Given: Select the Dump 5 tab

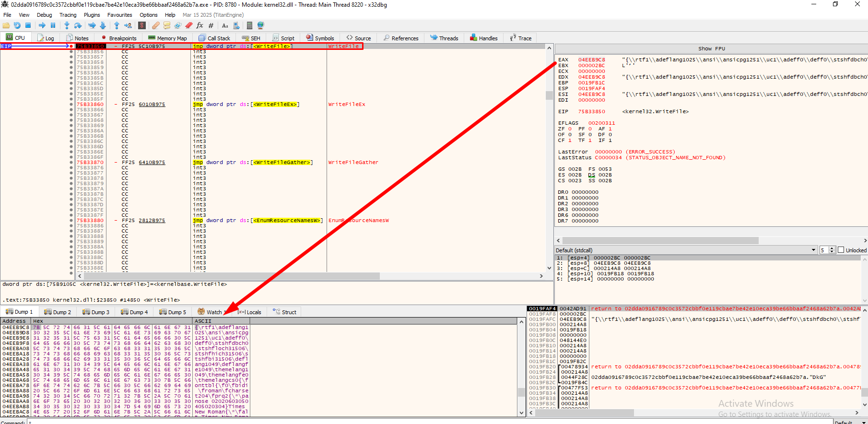Looking at the screenshot, I should pyautogui.click(x=173, y=312).
